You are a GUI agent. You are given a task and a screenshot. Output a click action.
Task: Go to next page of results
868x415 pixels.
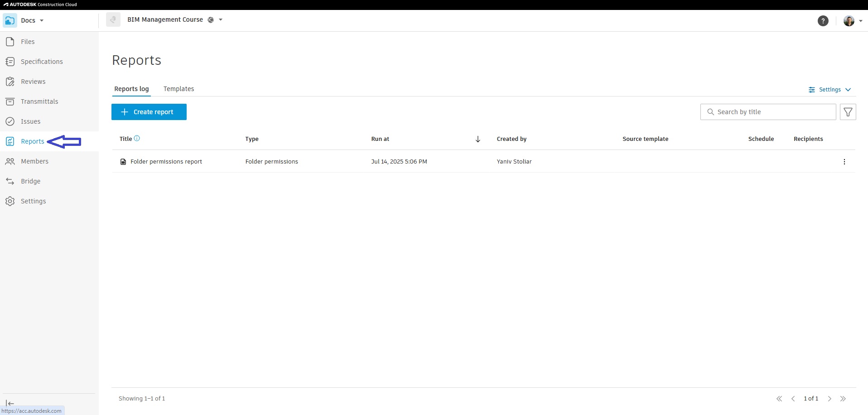coord(829,399)
